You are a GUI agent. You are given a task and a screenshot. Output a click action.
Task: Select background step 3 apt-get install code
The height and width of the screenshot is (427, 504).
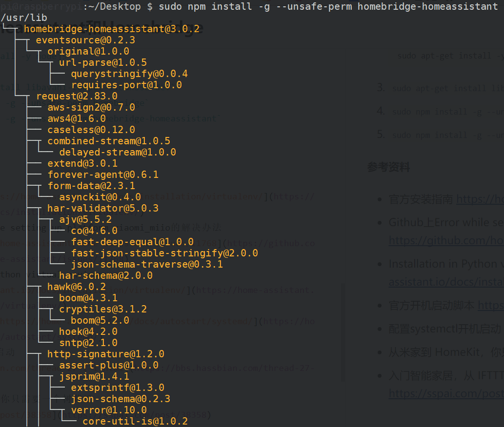pyautogui.click(x=448, y=88)
